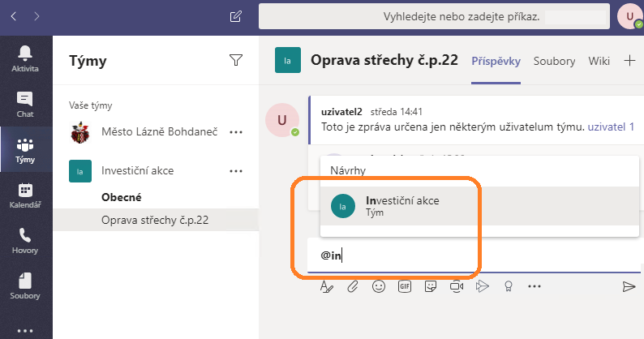This screenshot has width=644, height=339.
Task: Click the uzivatel 1 mention link
Action: (611, 127)
